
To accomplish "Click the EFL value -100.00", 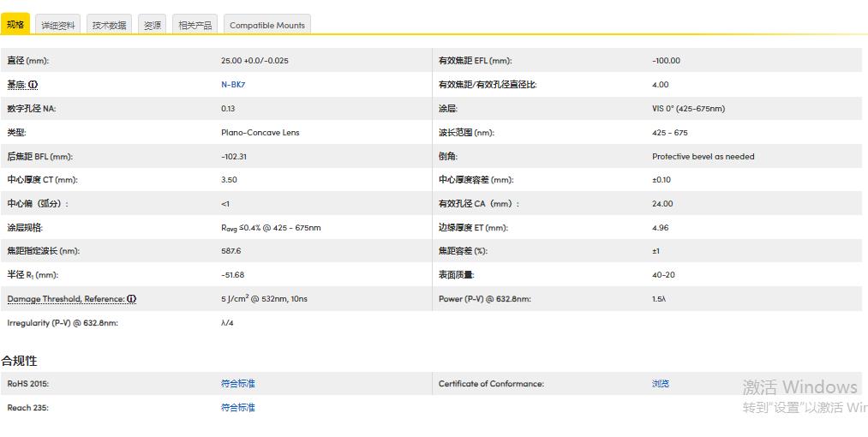I will [666, 61].
